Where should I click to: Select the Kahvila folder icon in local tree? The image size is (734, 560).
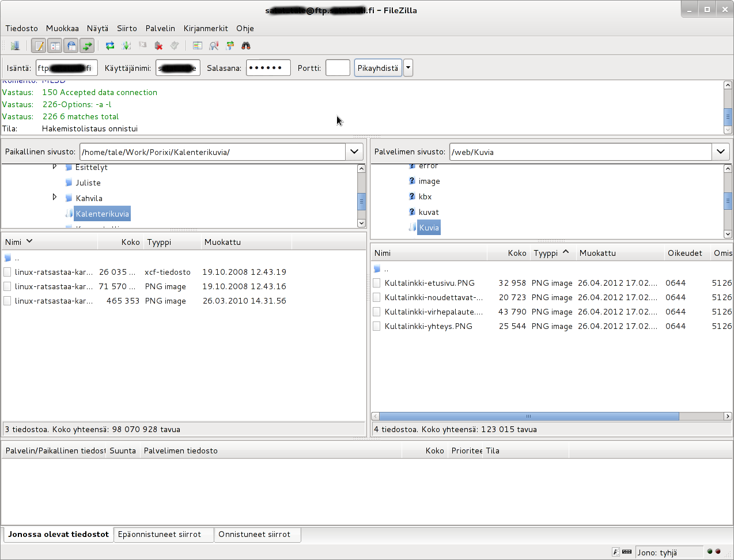69,198
